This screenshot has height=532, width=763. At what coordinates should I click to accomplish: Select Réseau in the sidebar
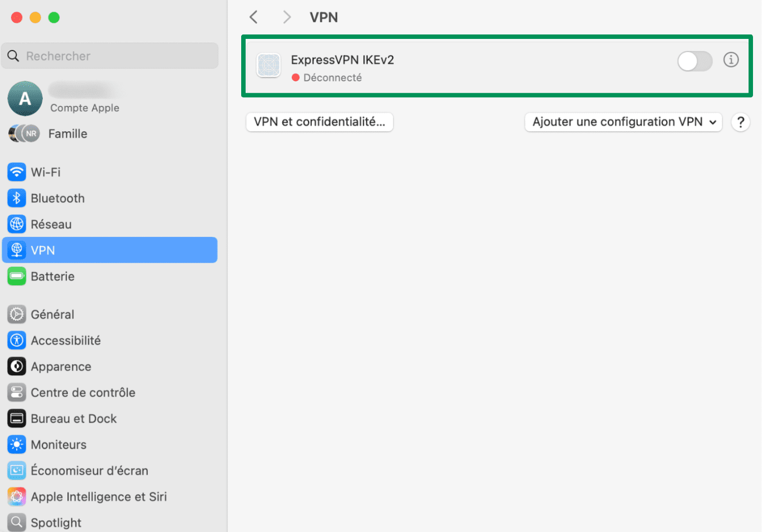[x=52, y=224]
